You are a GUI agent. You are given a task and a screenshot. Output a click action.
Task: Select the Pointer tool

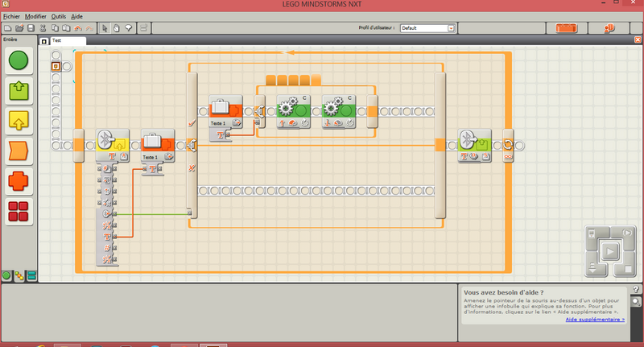coord(105,28)
